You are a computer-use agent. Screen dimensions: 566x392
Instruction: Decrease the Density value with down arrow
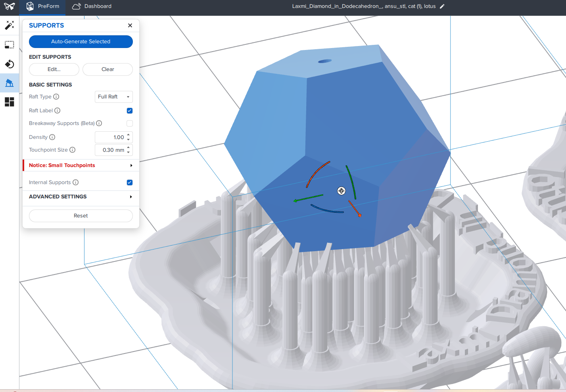[x=129, y=140]
